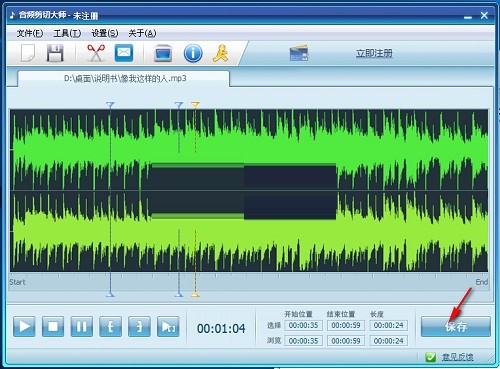Click the play selection button
Image resolution: width=500 pixels, height=369 pixels.
tap(168, 326)
